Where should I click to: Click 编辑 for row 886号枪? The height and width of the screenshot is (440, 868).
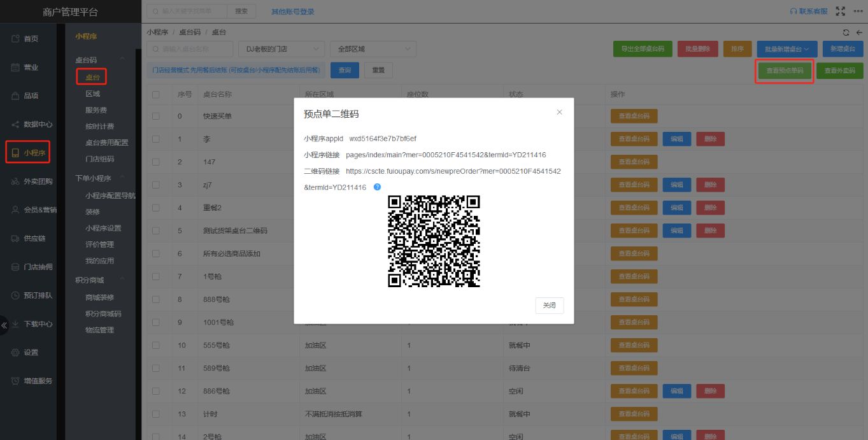(677, 391)
